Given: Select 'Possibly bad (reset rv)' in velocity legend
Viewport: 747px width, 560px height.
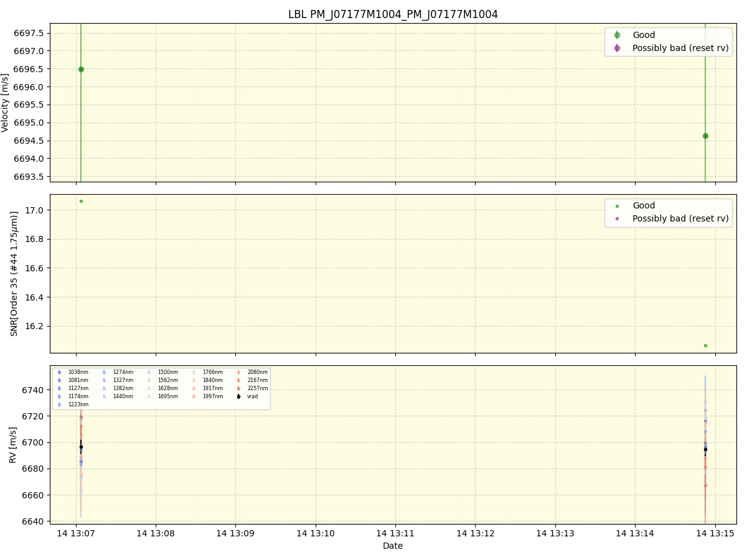Looking at the screenshot, I should coord(680,48).
